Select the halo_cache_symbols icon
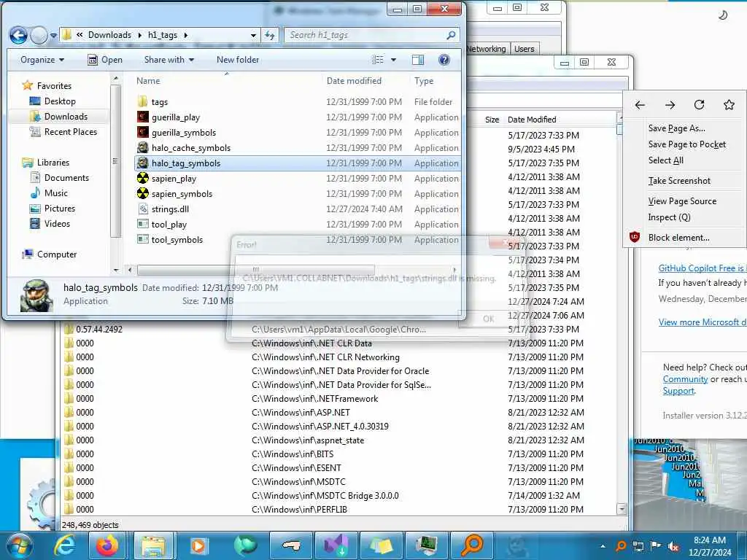 tap(142, 147)
